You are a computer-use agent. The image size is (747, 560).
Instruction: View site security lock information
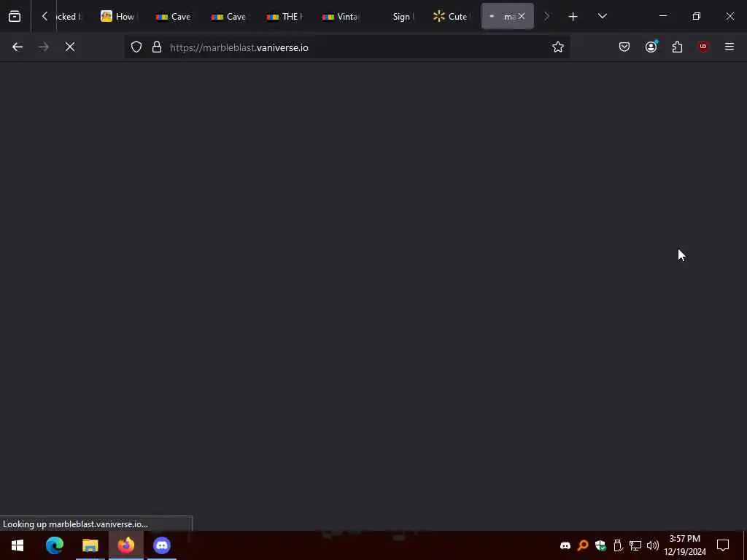coord(157,47)
